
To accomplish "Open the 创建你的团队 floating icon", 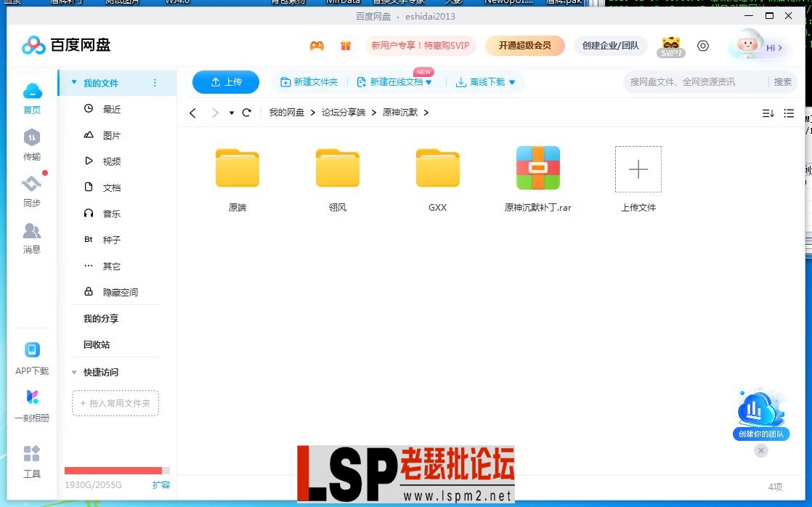I will (x=760, y=415).
